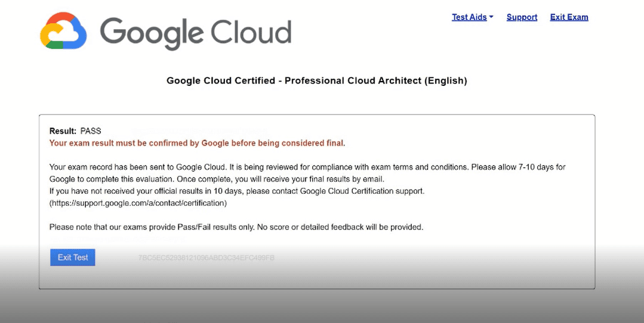The width and height of the screenshot is (644, 323).
Task: Click the red exam confirmation warning text
Action: coord(197,143)
